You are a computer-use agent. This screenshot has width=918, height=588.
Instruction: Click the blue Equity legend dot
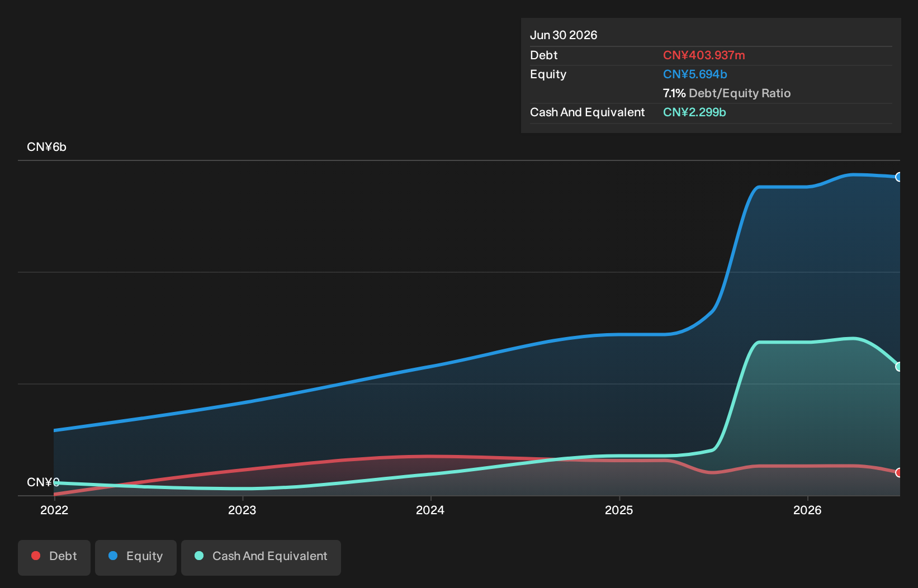[113, 556]
